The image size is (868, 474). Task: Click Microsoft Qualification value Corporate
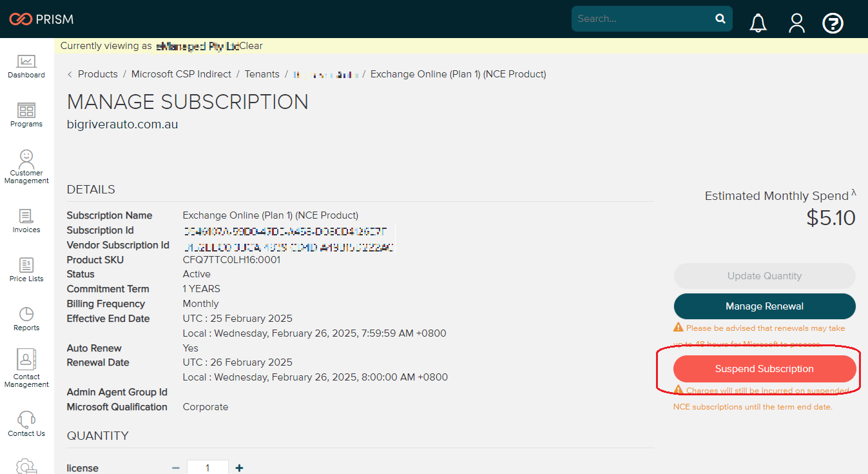(x=206, y=407)
